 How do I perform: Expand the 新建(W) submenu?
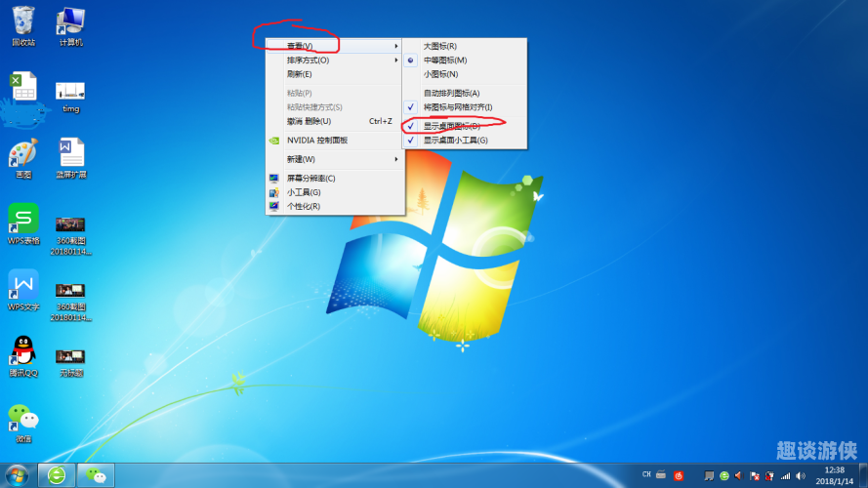336,159
